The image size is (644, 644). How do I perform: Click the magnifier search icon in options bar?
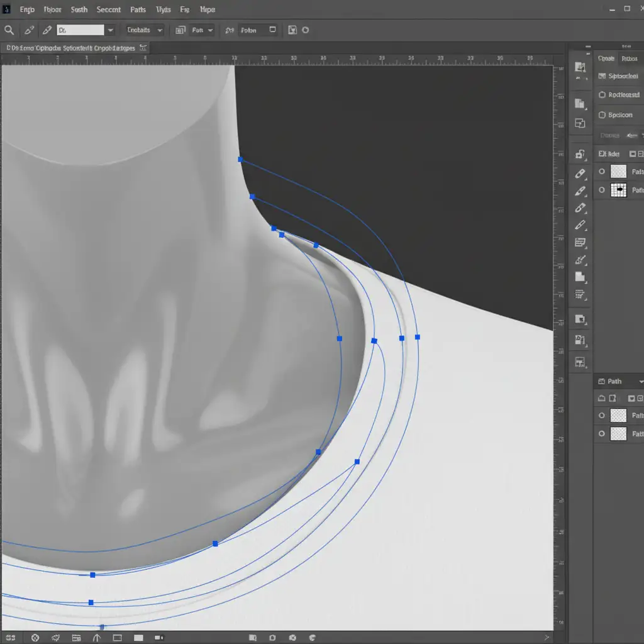click(9, 30)
